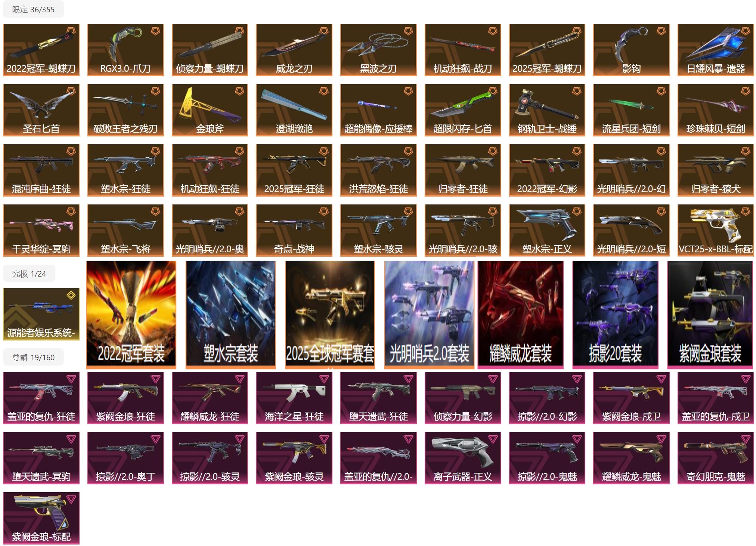This screenshot has height=546, width=756.
Task: Open the 塑水宗套装 bundle banner
Action: 230,315
